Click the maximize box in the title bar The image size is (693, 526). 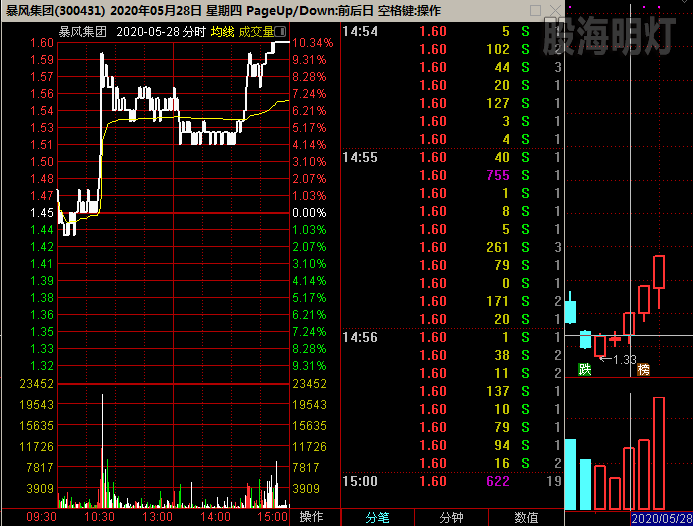[x=535, y=10]
